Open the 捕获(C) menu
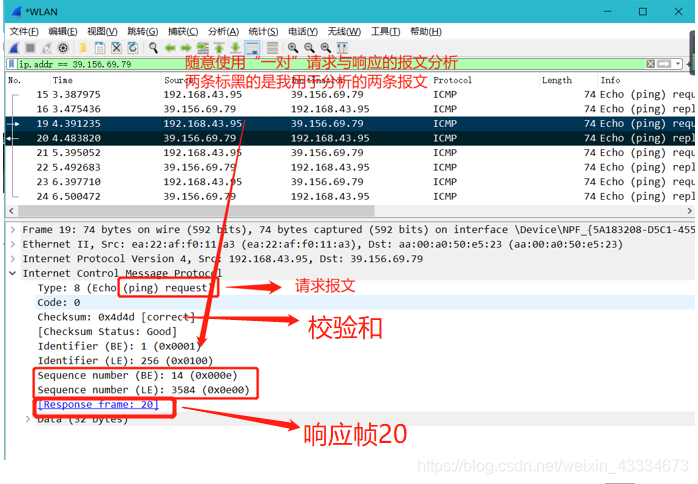 (x=183, y=32)
